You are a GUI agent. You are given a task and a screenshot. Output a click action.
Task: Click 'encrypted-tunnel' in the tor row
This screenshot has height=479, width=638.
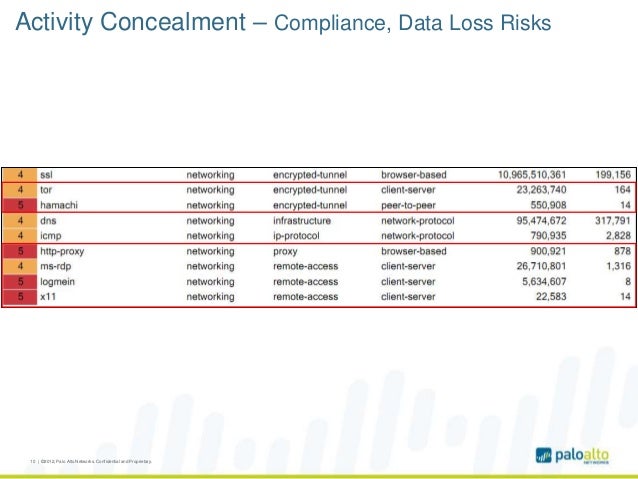pos(310,190)
